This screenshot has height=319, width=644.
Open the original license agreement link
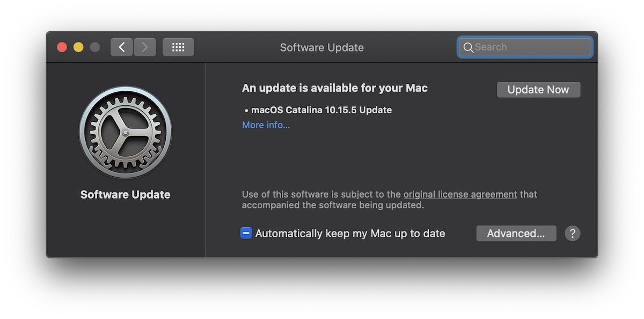[460, 194]
